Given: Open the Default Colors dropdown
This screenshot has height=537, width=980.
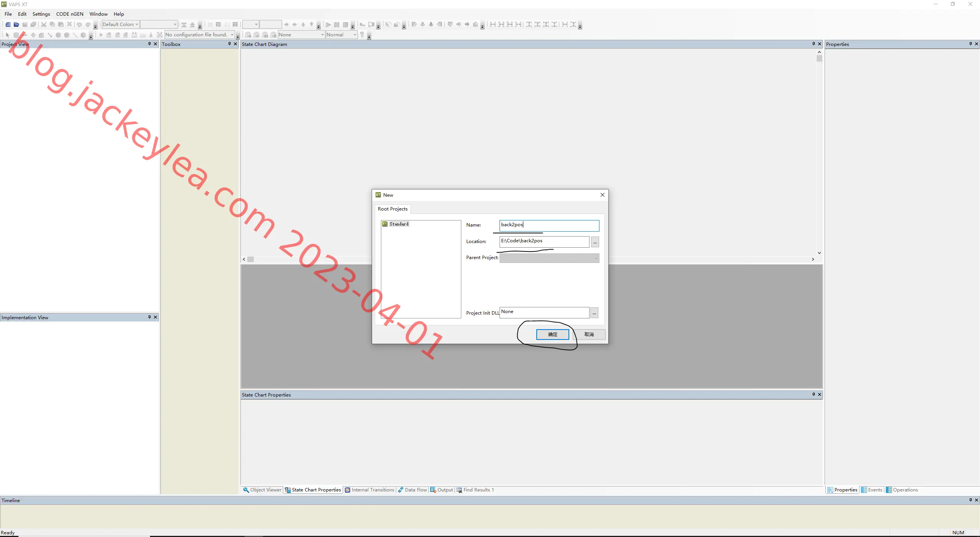Looking at the screenshot, I should coord(120,24).
